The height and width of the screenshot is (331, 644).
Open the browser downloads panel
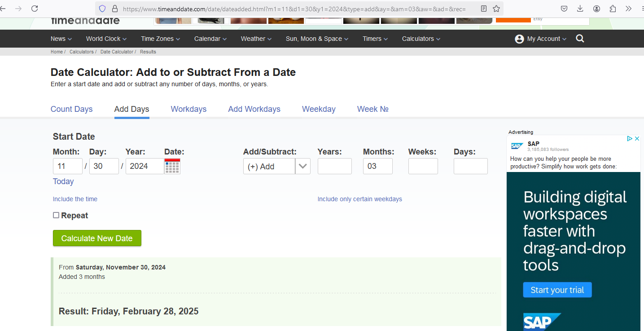pyautogui.click(x=580, y=9)
